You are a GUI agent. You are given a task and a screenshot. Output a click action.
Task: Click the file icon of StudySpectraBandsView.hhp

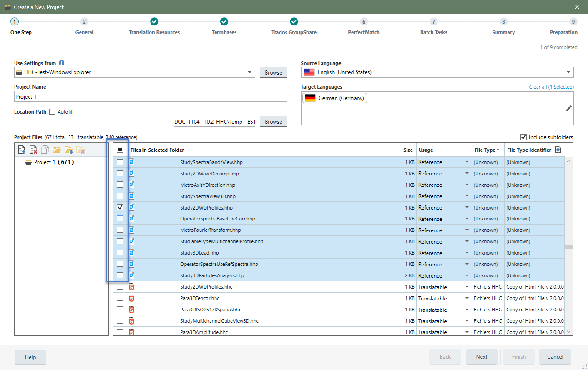[x=131, y=162]
